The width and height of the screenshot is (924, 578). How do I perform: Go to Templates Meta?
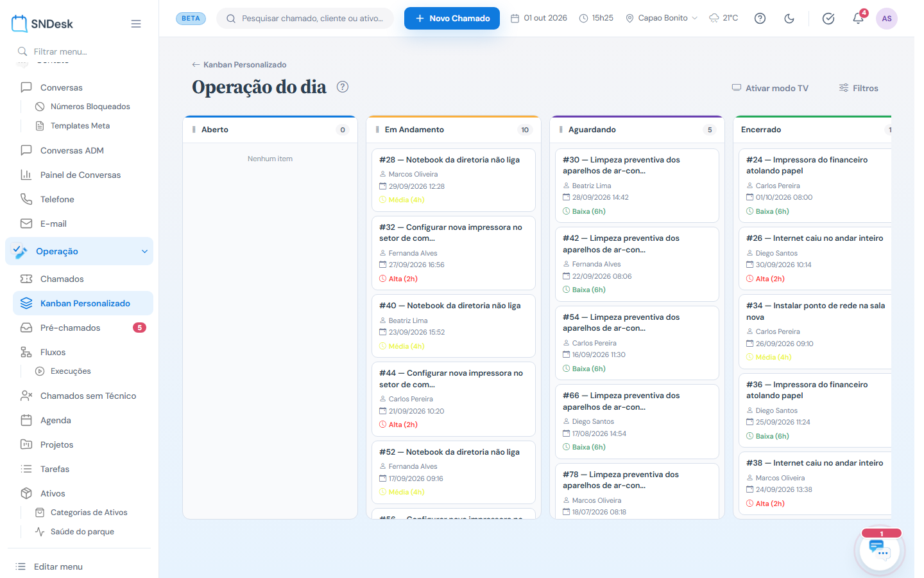80,126
